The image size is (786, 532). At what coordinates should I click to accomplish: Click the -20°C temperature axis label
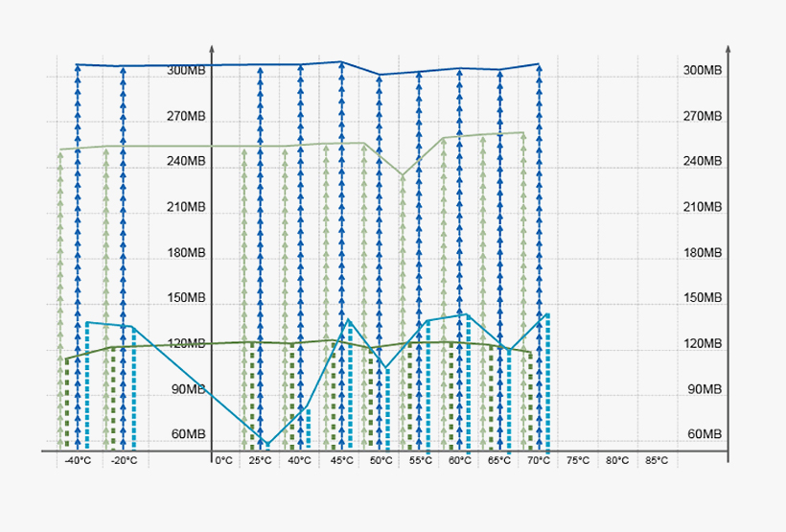point(123,461)
